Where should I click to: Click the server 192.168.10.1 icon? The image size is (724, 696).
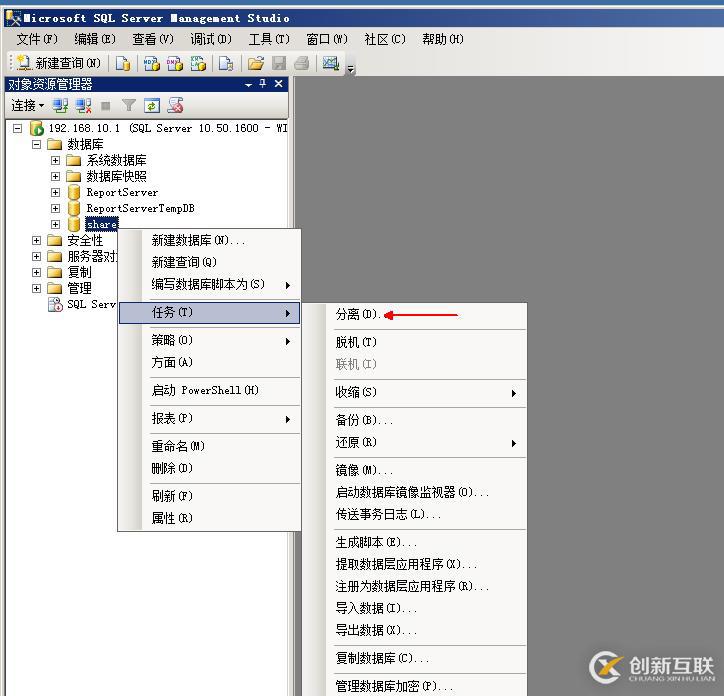tap(36, 128)
